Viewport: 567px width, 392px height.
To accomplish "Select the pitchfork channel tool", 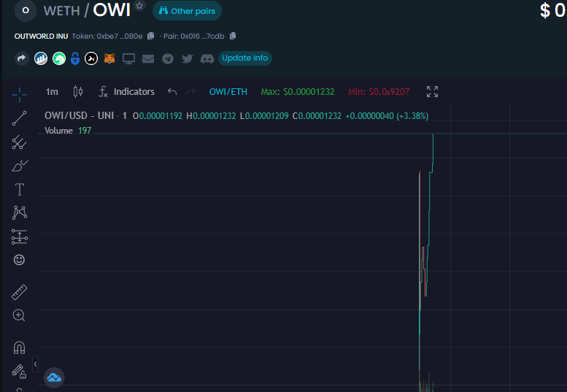I will [x=20, y=142].
